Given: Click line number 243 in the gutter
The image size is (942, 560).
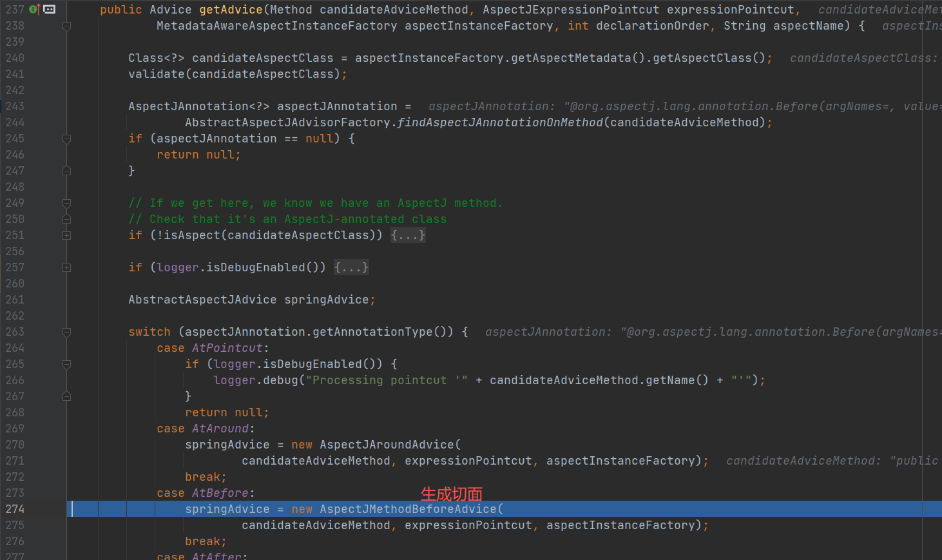Looking at the screenshot, I should 15,106.
